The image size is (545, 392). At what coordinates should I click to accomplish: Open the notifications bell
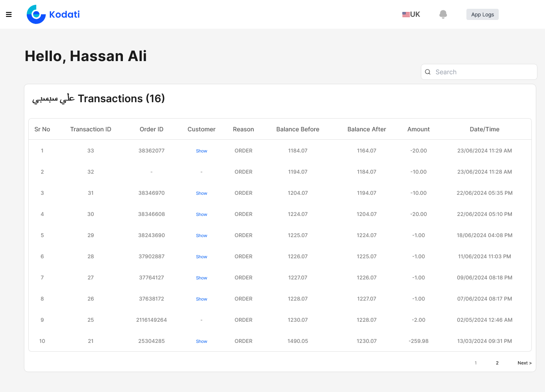443,14
